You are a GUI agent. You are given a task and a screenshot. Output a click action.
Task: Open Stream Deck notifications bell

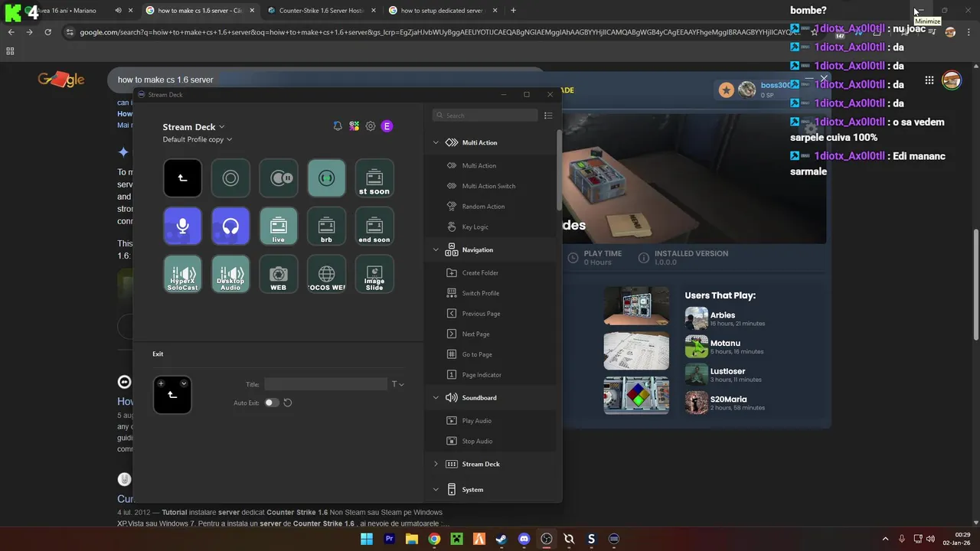tap(338, 126)
